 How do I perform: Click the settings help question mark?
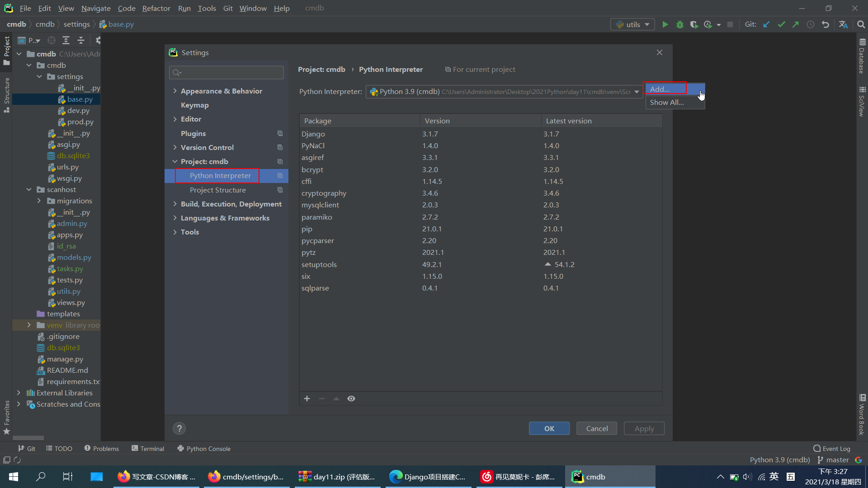click(x=179, y=428)
